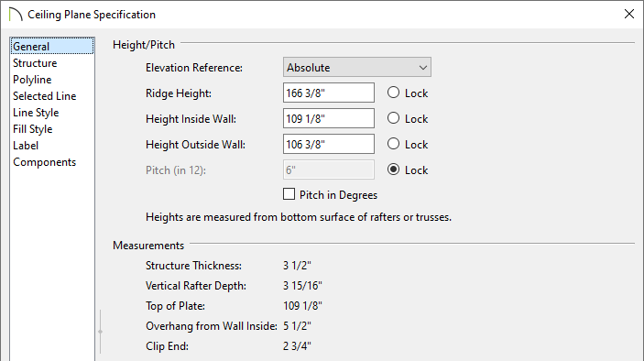Lock the Height Outside Wall value

tap(393, 144)
